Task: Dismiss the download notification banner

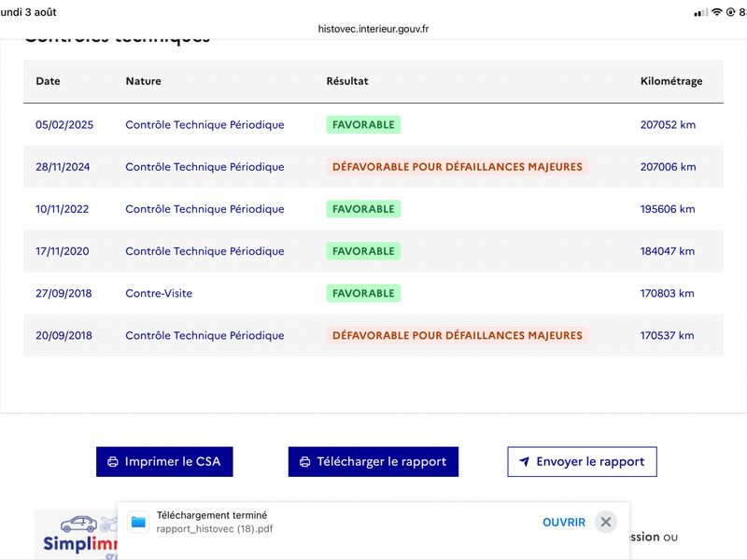Action: click(x=605, y=523)
